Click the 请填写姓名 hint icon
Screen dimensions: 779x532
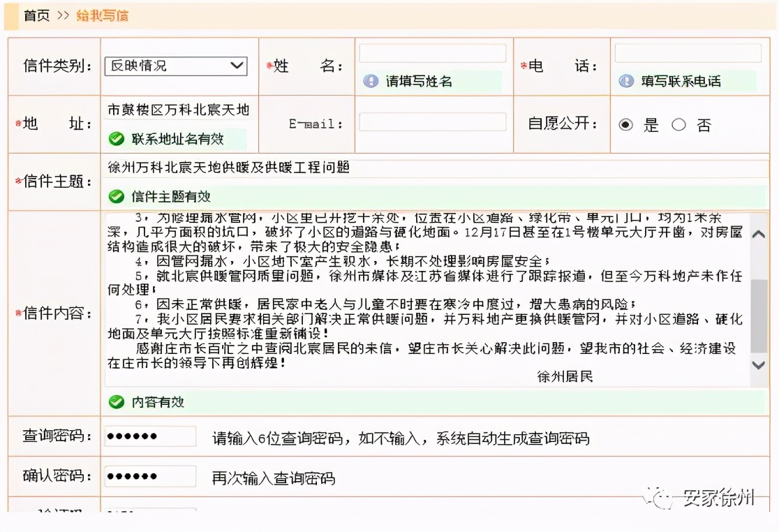tap(371, 81)
